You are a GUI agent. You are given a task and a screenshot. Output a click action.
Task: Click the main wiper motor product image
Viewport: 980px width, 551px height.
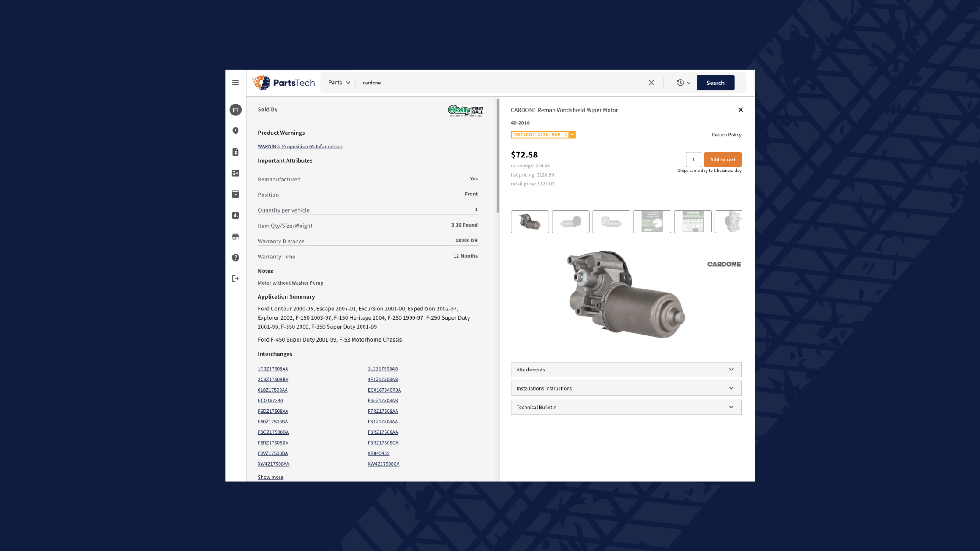click(x=626, y=294)
